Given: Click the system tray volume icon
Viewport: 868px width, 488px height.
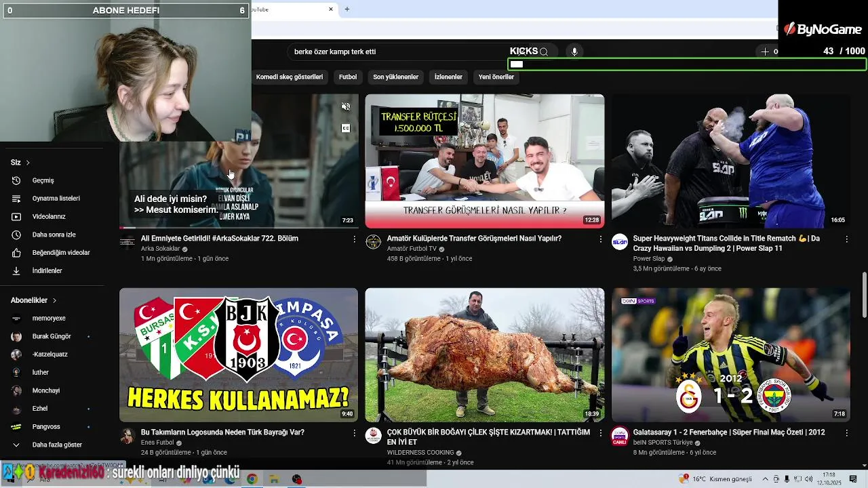Looking at the screenshot, I should pos(808,479).
